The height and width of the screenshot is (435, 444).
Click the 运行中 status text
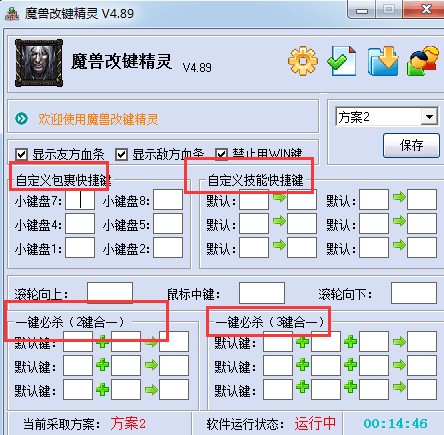[x=315, y=423]
